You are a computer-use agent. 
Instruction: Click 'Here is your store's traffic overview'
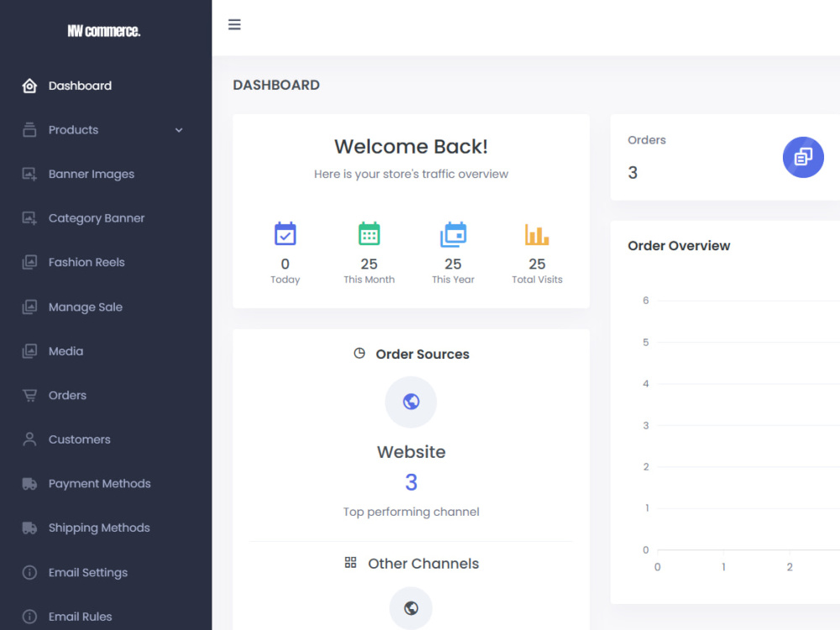pyautogui.click(x=411, y=174)
